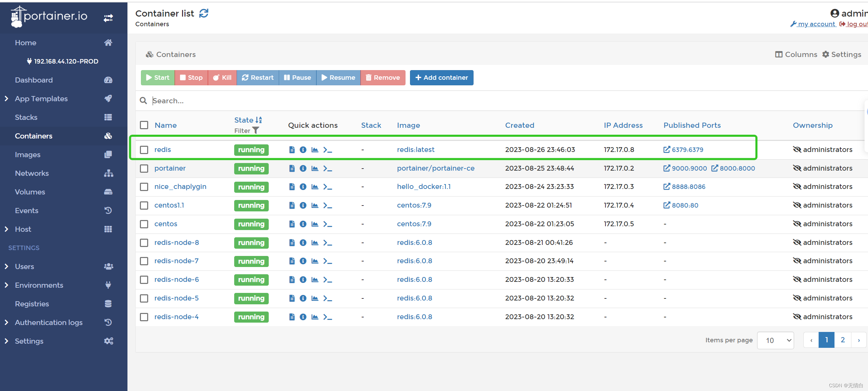Screen dimensions: 868x391
Task: Open logs icon for redis container
Action: click(292, 150)
